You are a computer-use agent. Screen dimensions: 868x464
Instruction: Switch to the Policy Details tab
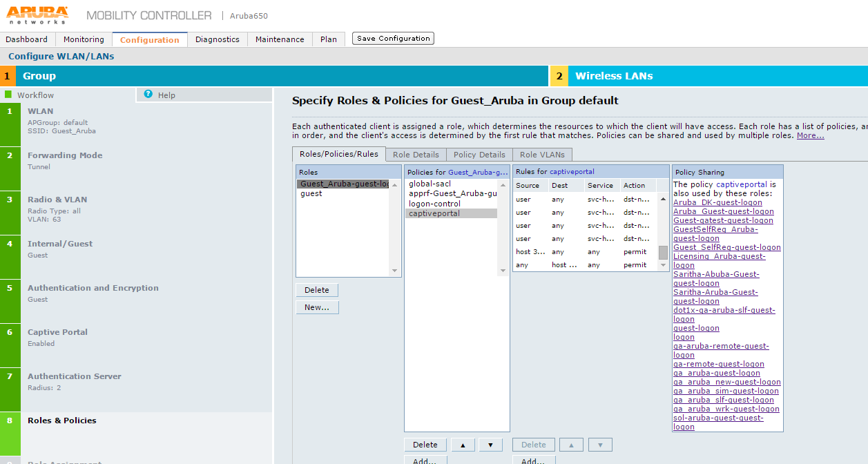coord(479,155)
